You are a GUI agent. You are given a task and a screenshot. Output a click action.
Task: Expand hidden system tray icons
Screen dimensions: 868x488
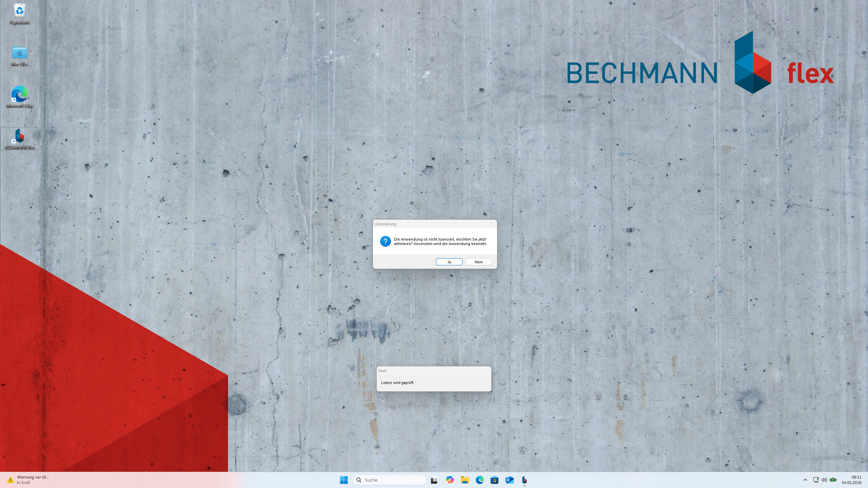[x=805, y=480]
